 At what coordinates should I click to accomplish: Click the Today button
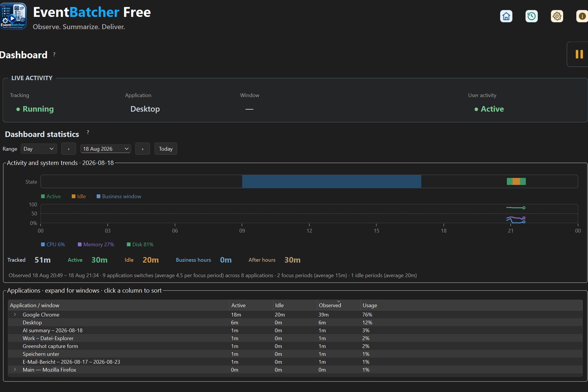click(x=166, y=149)
